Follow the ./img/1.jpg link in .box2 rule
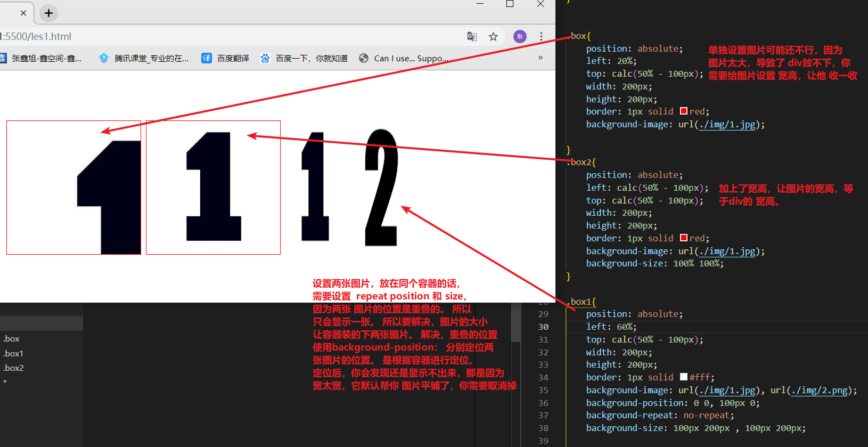This screenshot has width=868, height=447. tap(727, 251)
